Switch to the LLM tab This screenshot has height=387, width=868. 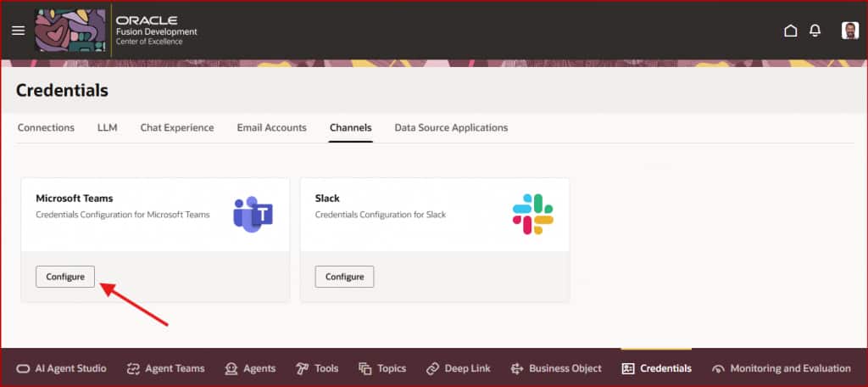108,127
